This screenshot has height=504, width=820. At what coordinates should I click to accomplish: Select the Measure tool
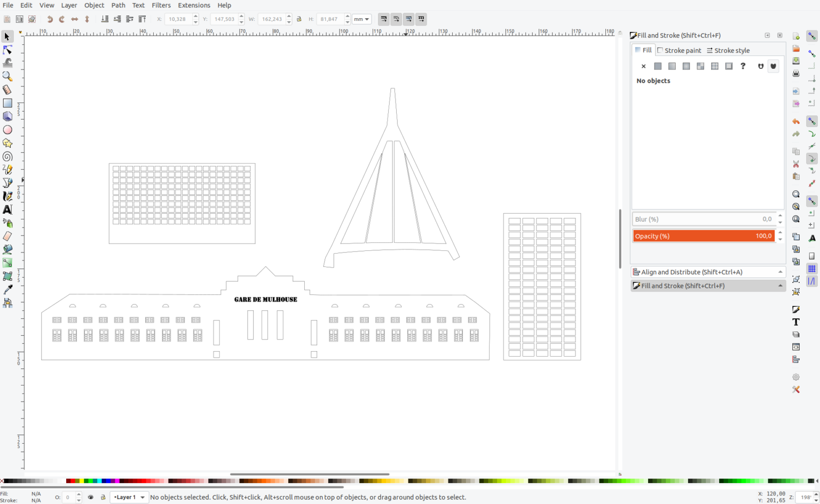click(7, 90)
